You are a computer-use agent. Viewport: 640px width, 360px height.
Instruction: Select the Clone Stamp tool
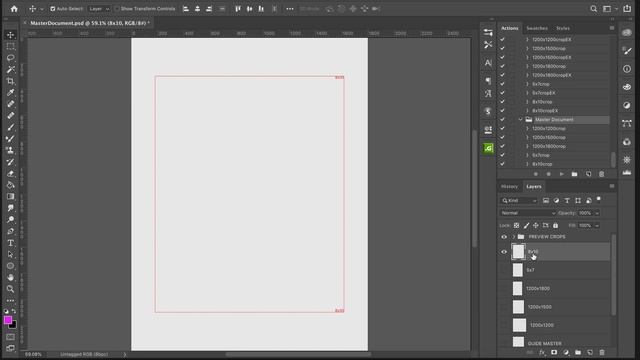tap(11, 150)
